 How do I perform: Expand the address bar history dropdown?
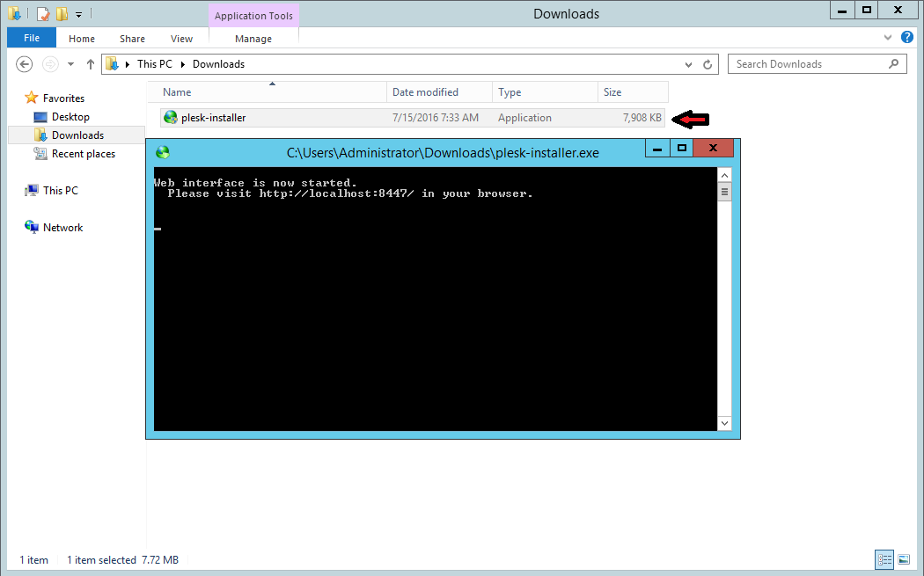coord(688,65)
